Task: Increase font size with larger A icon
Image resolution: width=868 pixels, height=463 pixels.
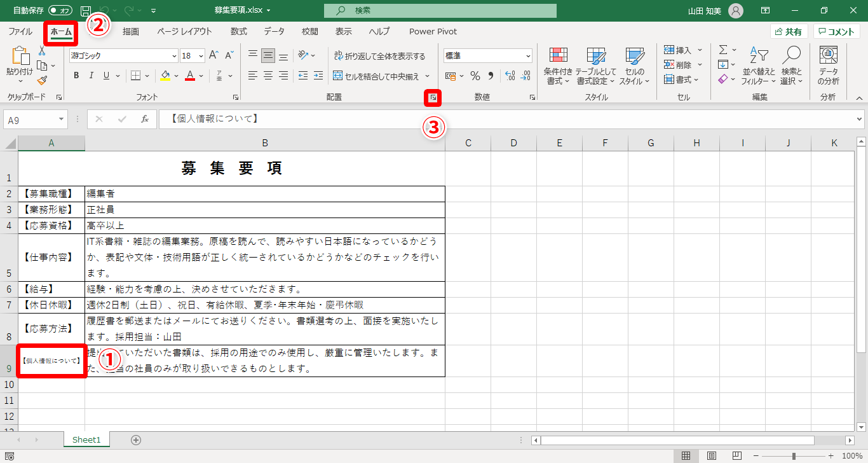Action: pos(214,55)
